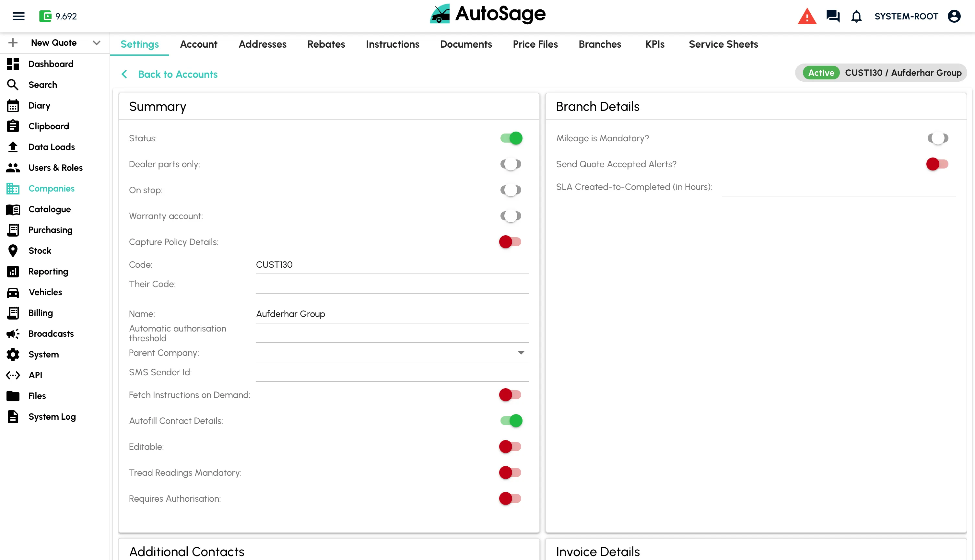This screenshot has width=975, height=560.
Task: Click the API code brackets icon
Action: coord(13,375)
